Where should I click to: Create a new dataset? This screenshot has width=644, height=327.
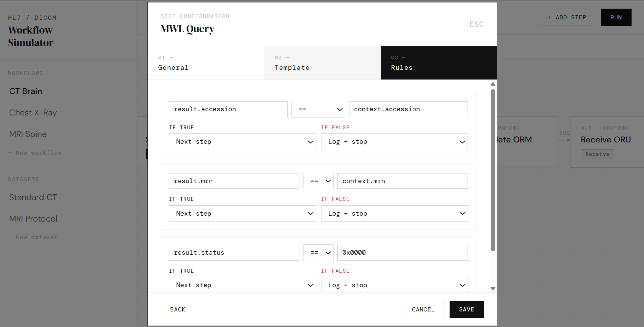[33, 237]
